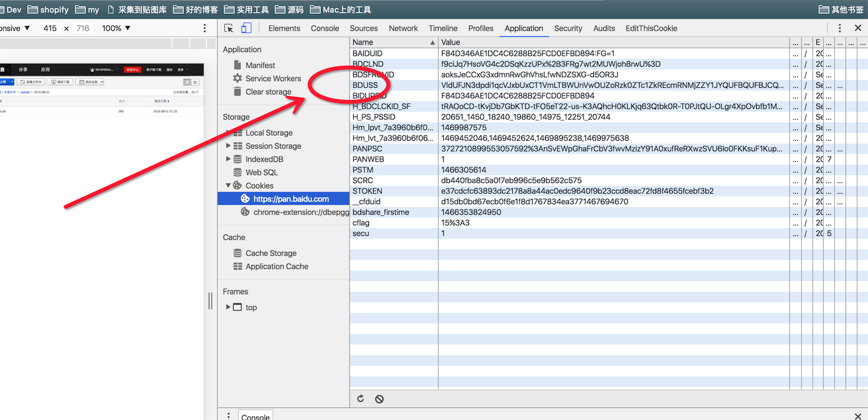Image resolution: width=868 pixels, height=420 pixels.
Task: Select the Local Storage item
Action: [269, 133]
